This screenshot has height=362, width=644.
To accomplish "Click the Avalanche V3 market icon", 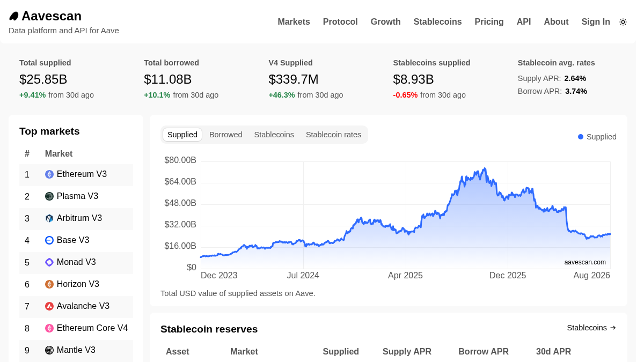I will [x=49, y=306].
